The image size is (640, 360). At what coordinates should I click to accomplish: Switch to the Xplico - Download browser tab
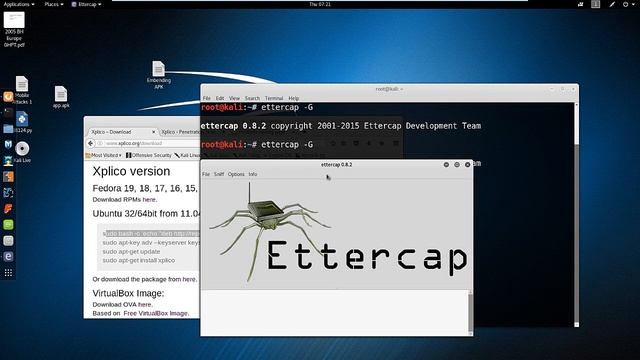click(x=119, y=132)
